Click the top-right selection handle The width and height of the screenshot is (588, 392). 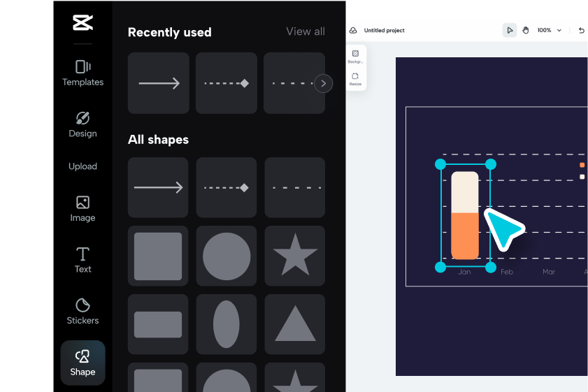coord(491,164)
